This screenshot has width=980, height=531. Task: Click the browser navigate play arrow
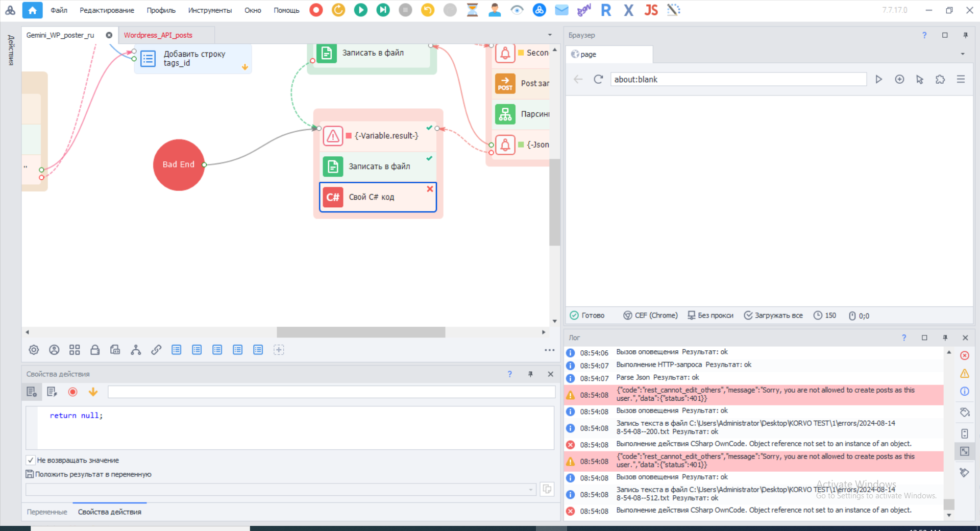[878, 79]
